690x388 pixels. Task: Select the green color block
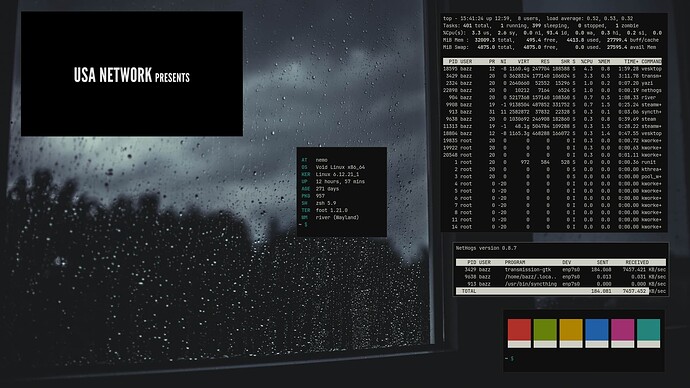(x=545, y=333)
